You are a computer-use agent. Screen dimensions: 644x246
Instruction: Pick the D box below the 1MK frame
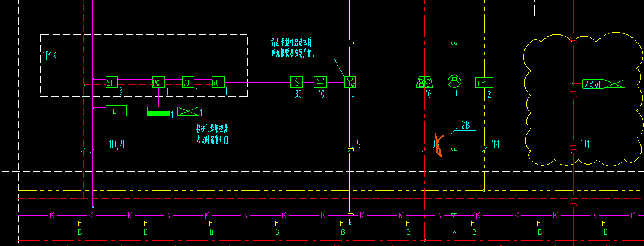[116, 111]
